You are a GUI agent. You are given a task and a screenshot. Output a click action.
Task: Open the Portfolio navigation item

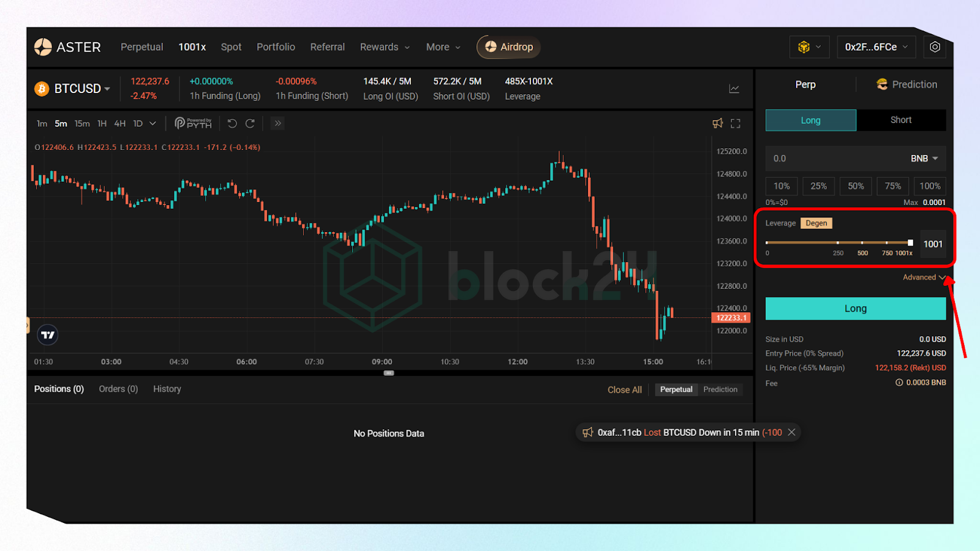(276, 47)
